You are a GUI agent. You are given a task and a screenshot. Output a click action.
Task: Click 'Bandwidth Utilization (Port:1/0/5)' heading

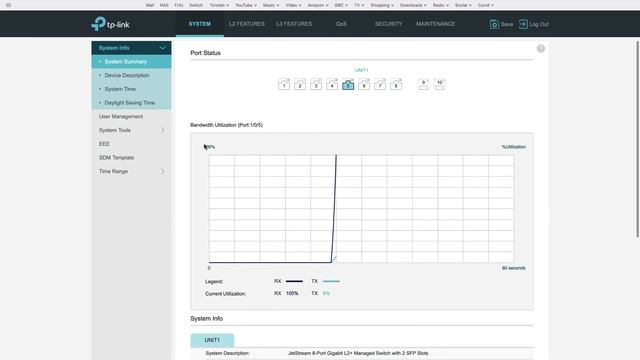227,125
